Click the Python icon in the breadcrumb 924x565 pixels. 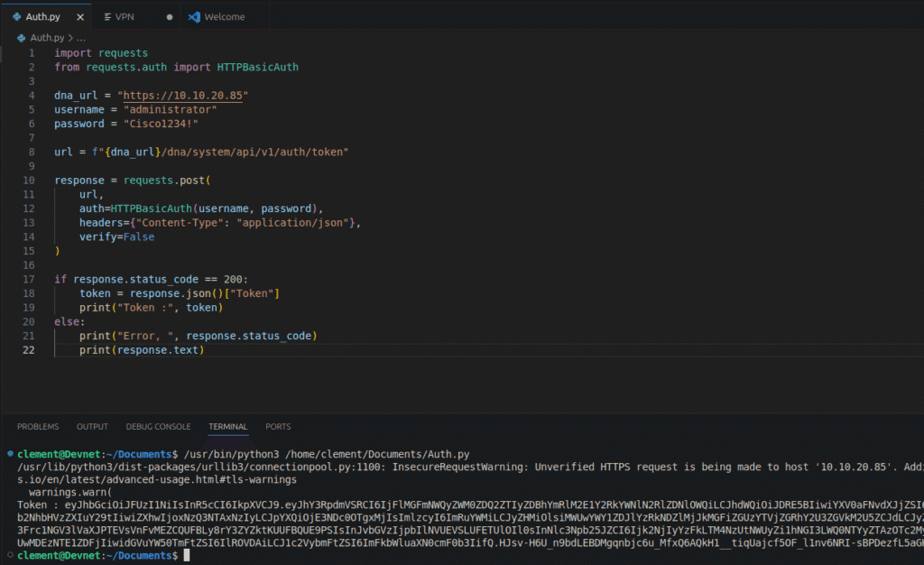pos(23,38)
